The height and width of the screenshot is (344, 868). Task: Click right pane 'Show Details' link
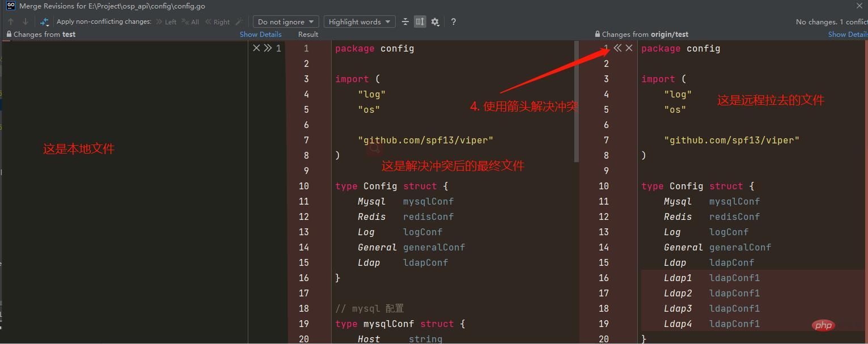click(848, 34)
